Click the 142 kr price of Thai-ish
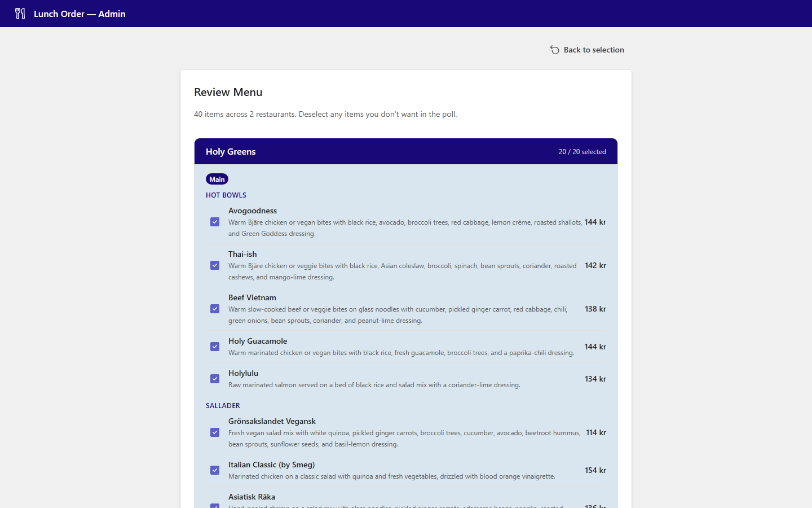The height and width of the screenshot is (508, 812). (x=595, y=265)
